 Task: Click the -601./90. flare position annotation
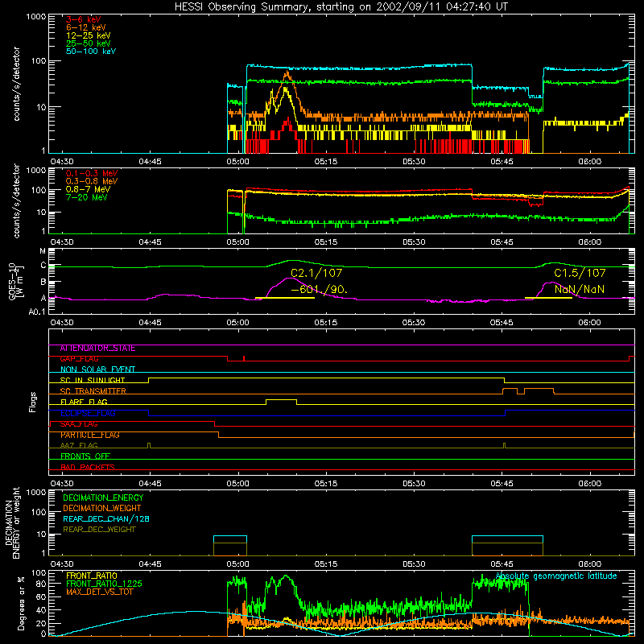(319, 290)
